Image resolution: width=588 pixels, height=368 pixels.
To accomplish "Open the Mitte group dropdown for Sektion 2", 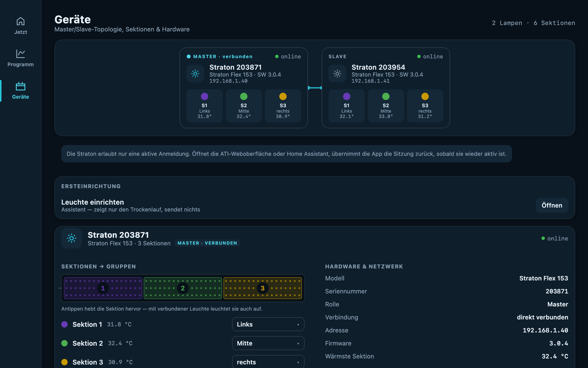I will (268, 343).
